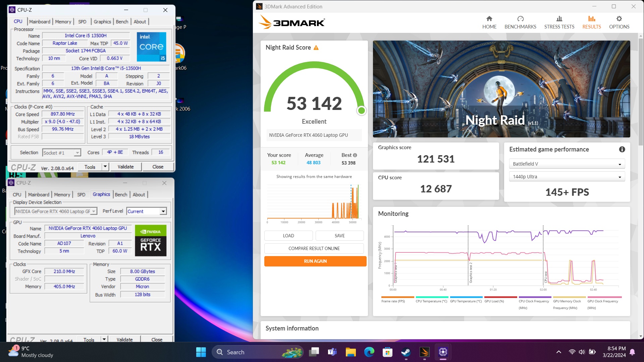This screenshot has height=362, width=644.
Task: Switch to the About tab in the upper CPU-Z
Action: click(x=140, y=21)
